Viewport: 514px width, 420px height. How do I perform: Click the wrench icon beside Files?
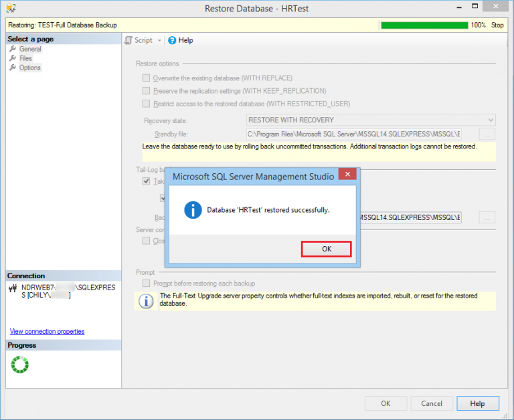[13, 58]
